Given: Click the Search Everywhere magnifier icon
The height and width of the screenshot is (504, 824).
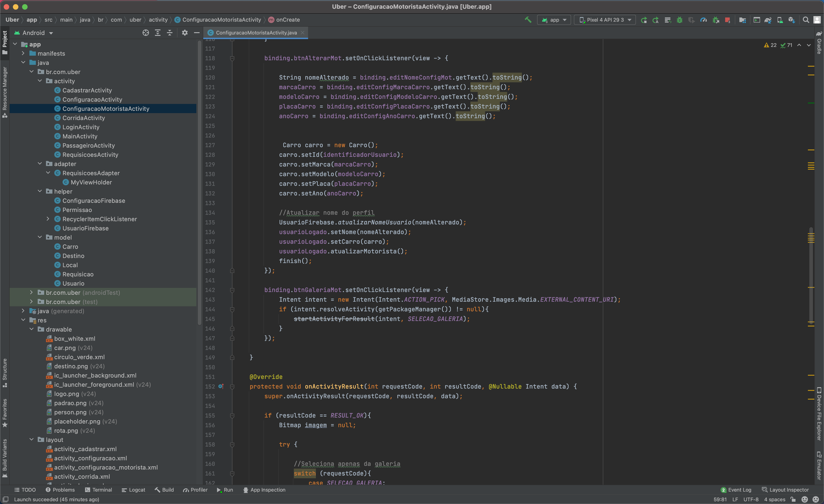Looking at the screenshot, I should tap(806, 20).
